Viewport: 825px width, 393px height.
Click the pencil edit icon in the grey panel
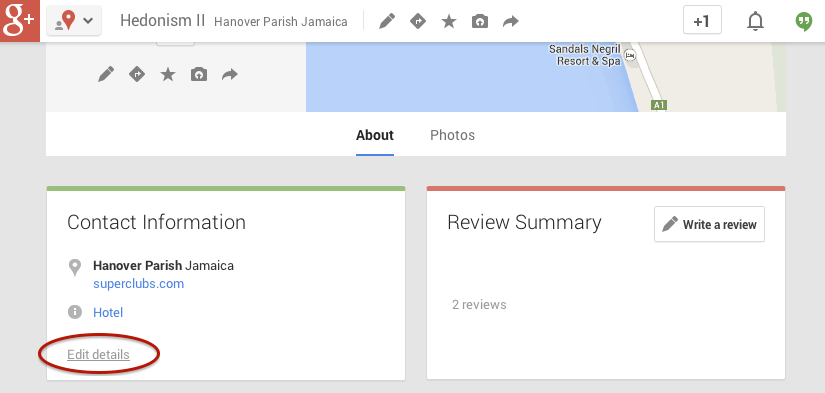[106, 75]
